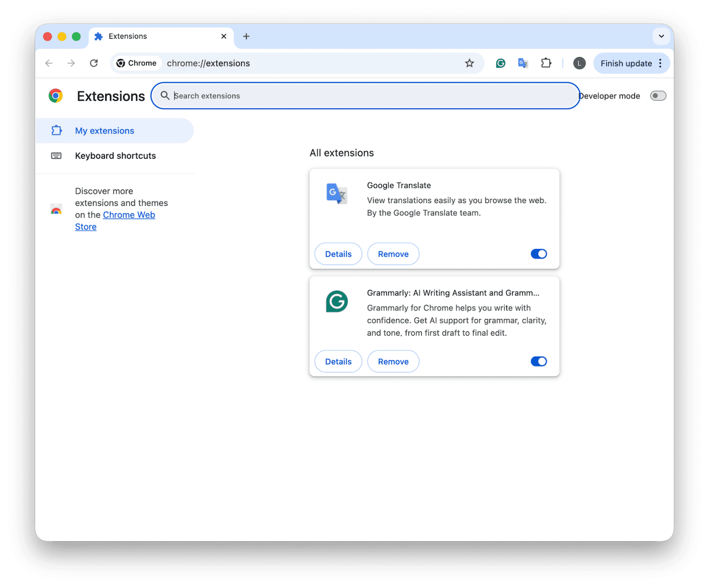The height and width of the screenshot is (588, 709).
Task: Open the Grammarly extension icon in toolbar
Action: [x=501, y=63]
